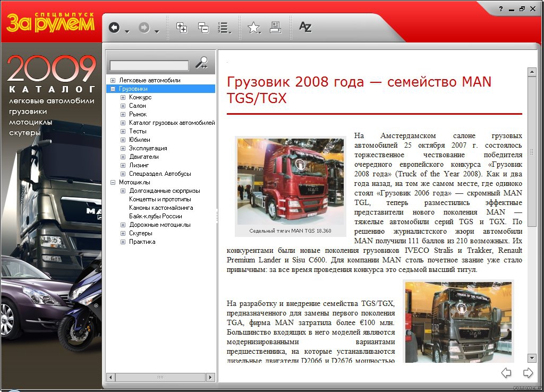Click the article scrollbar down arrow
The image size is (544, 392).
click(x=531, y=357)
